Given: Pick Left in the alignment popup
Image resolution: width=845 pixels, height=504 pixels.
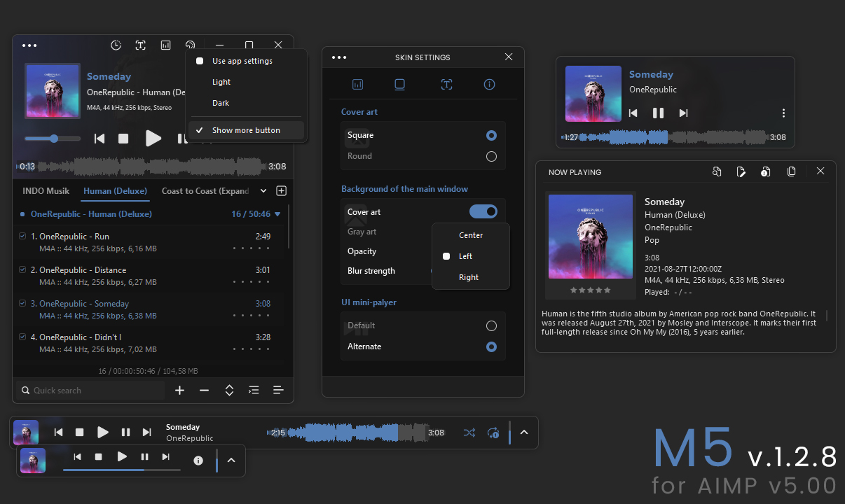Looking at the screenshot, I should tap(471, 256).
